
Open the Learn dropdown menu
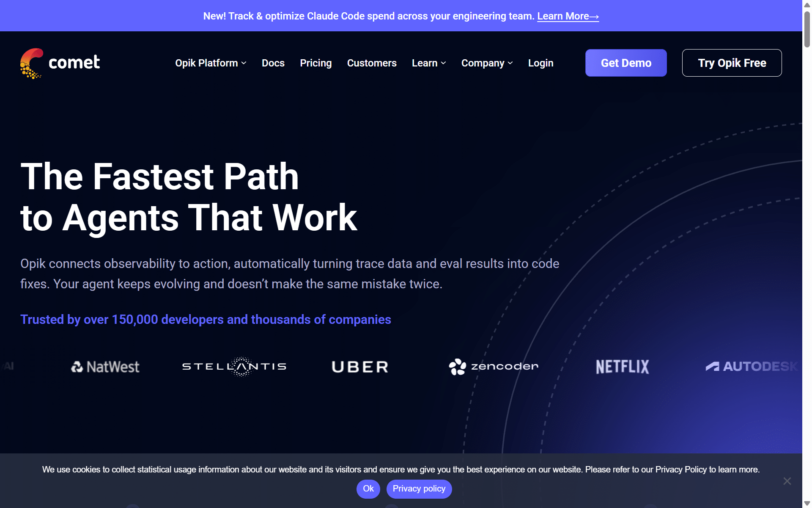[429, 63]
